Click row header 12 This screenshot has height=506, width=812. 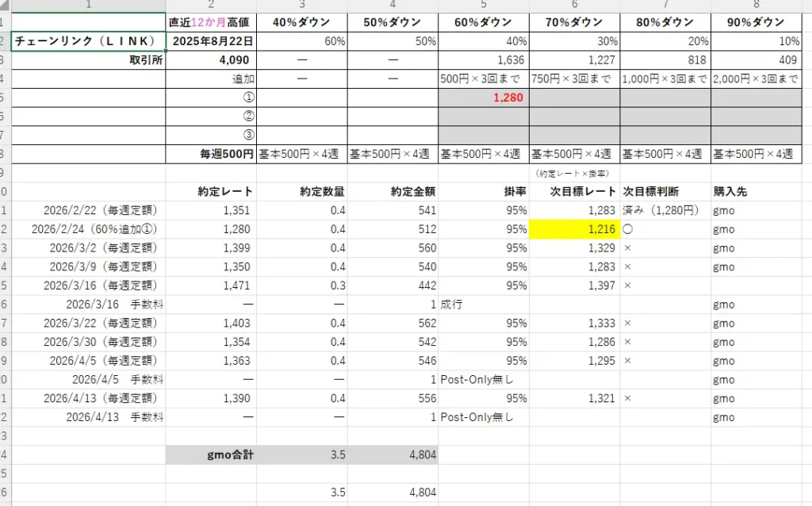(x=6, y=228)
